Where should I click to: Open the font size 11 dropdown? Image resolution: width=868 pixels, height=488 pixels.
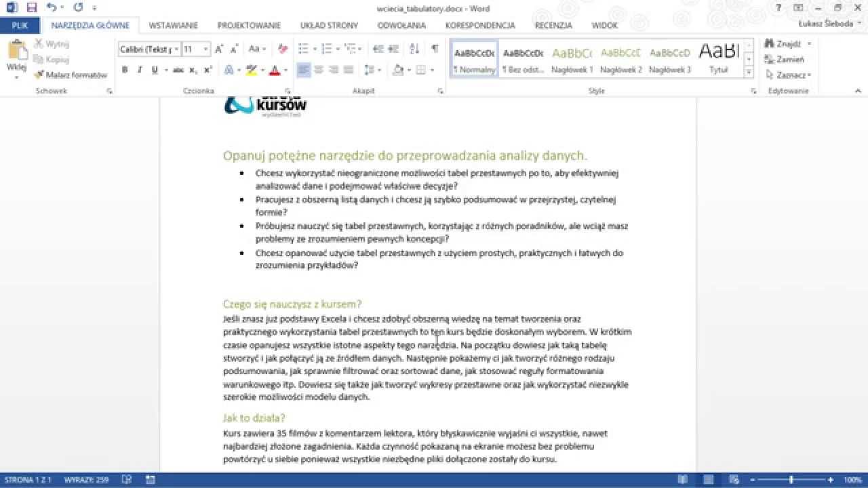(206, 49)
